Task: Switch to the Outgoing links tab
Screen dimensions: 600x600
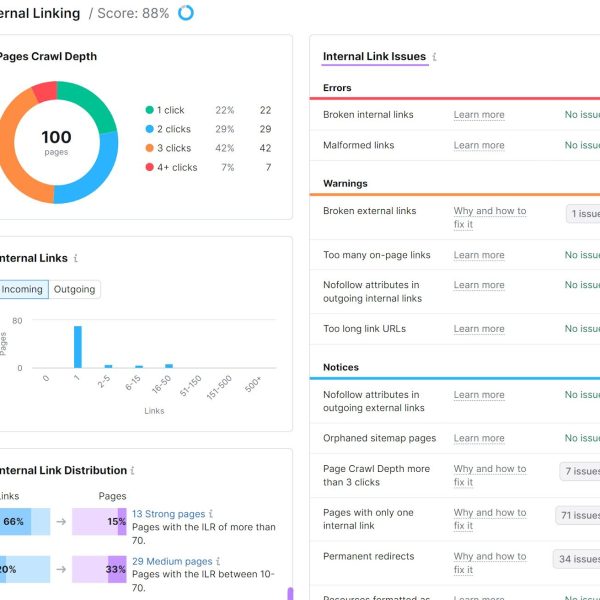Action: coord(75,289)
